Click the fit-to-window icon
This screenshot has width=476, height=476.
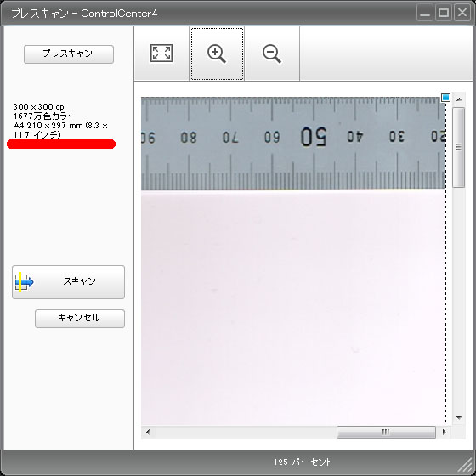pos(161,54)
